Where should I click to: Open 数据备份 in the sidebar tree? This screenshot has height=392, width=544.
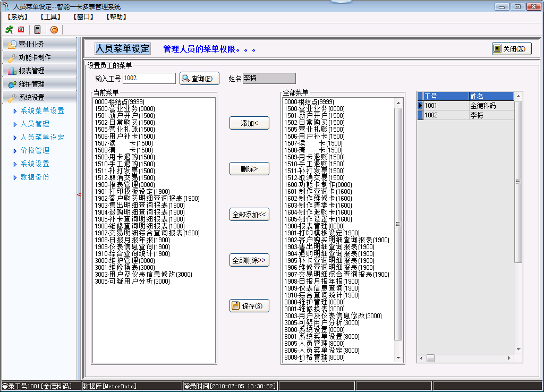(x=35, y=177)
